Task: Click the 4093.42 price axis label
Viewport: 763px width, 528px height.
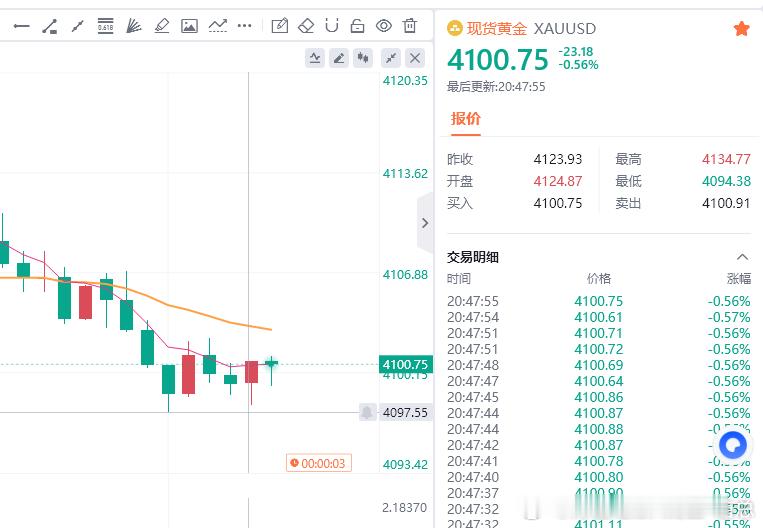Action: click(x=405, y=465)
